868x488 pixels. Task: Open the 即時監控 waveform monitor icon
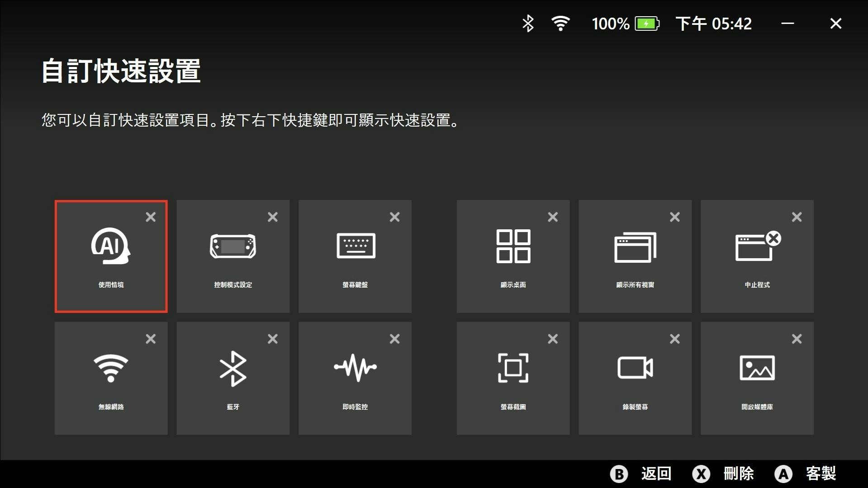356,367
